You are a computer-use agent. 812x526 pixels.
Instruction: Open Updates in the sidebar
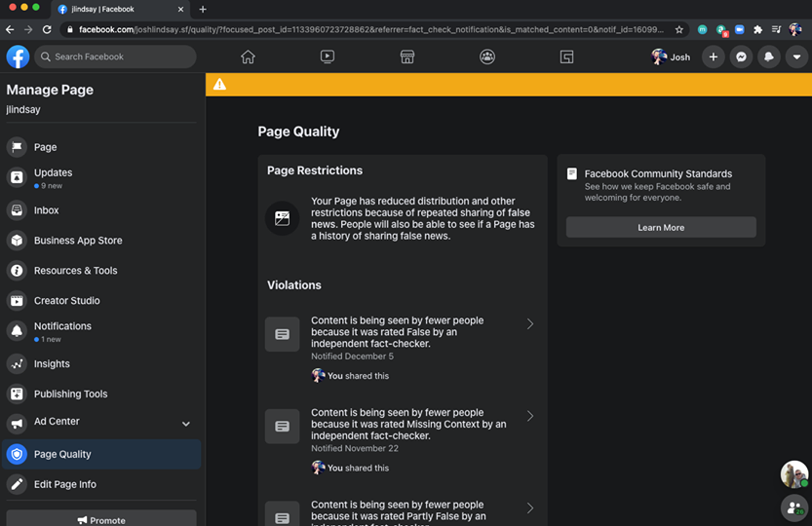[x=101, y=177]
